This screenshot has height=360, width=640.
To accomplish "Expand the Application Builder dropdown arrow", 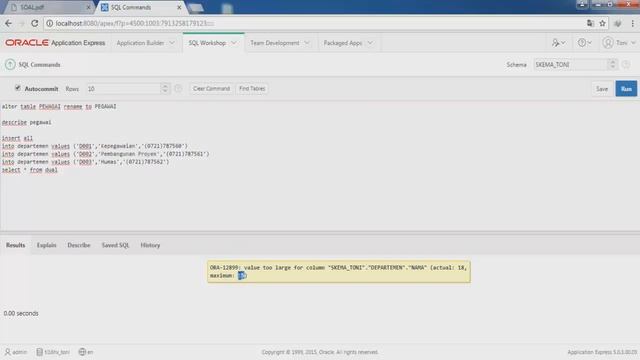I will [172, 43].
